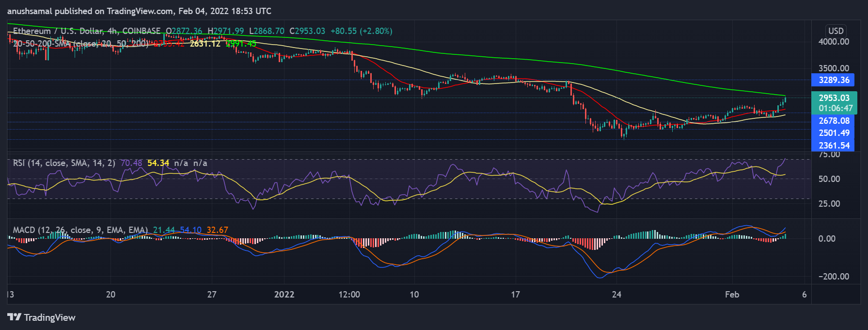Viewport: 868px width, 330px height.
Task: Select the MACD indicator legend label
Action: pyautogui.click(x=80, y=230)
